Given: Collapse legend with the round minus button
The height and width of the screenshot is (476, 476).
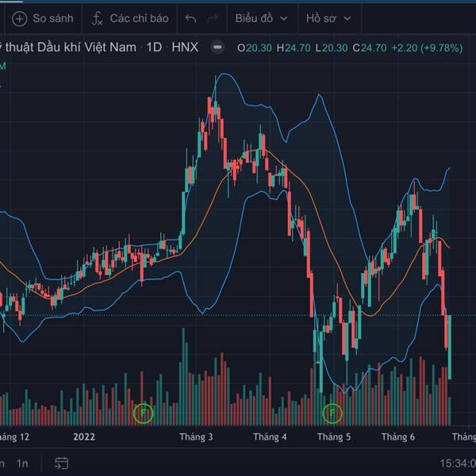Looking at the screenshot, I should (217, 48).
